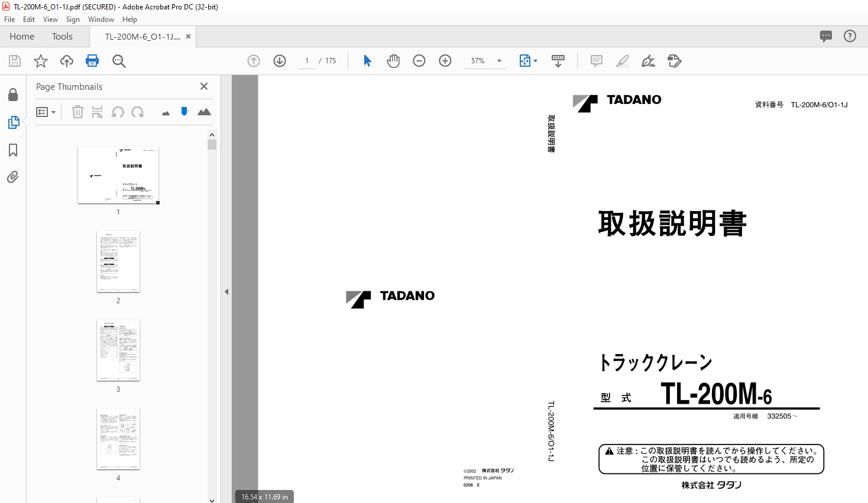
Task: Go to next page with the down arrow
Action: pos(280,61)
